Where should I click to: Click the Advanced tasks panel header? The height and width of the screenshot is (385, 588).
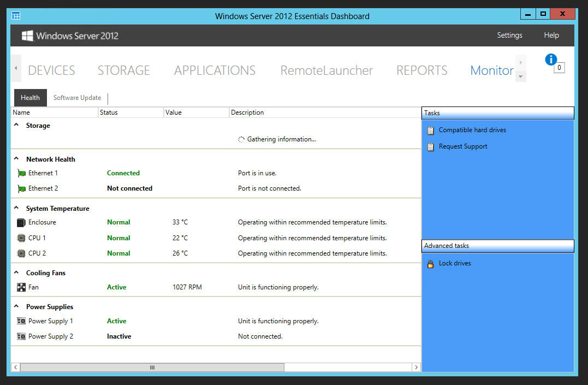497,246
